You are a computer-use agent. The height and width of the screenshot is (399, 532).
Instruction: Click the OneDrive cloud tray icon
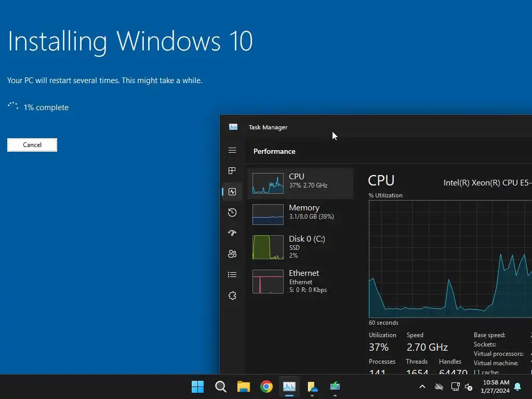tap(439, 387)
